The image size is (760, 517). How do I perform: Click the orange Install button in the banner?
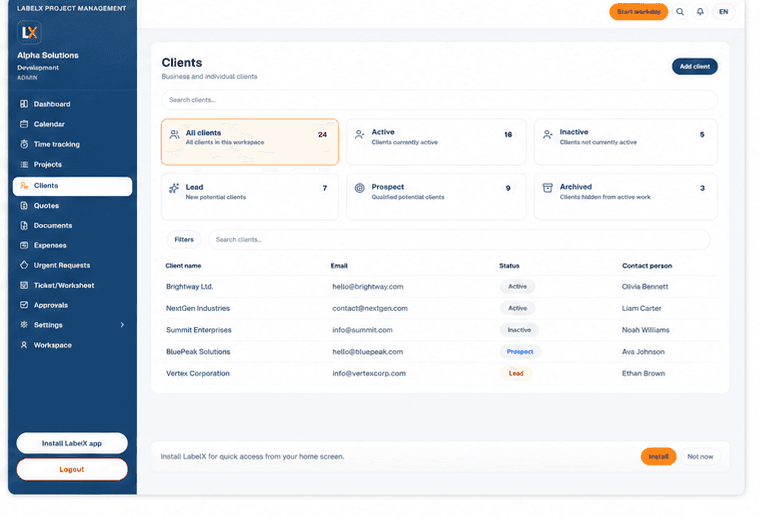pyautogui.click(x=658, y=456)
